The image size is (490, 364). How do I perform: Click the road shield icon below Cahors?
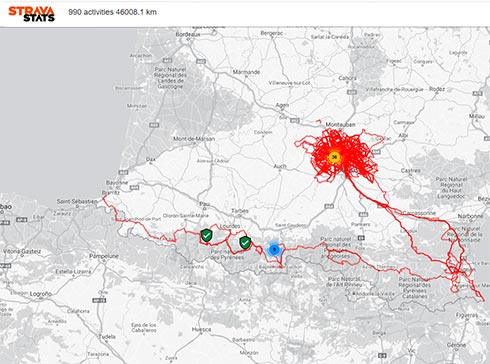352,92
